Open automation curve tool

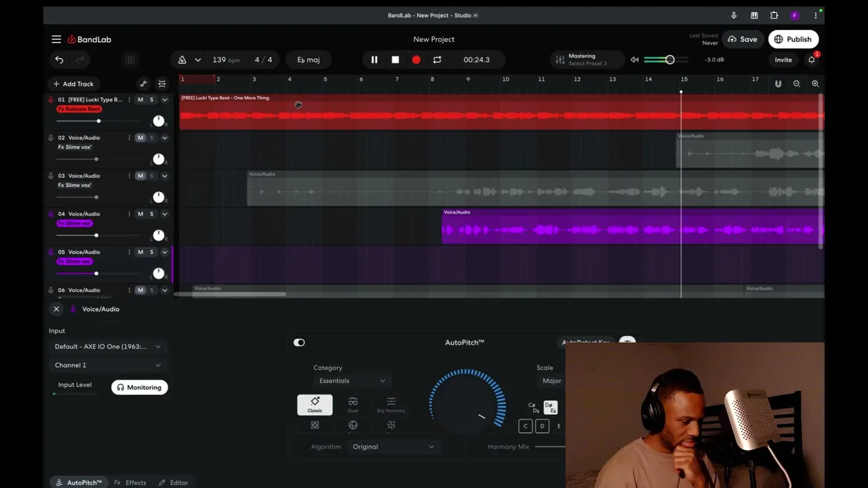coord(143,84)
